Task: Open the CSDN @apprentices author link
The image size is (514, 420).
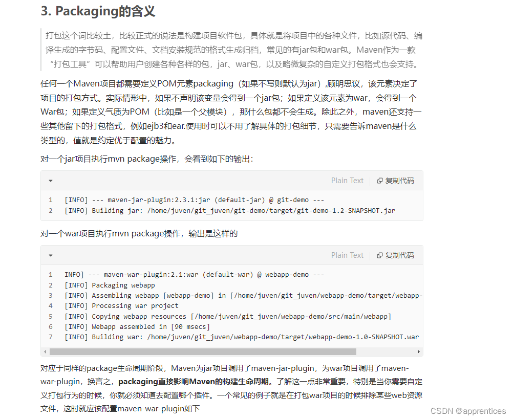Action: tap(468, 411)
